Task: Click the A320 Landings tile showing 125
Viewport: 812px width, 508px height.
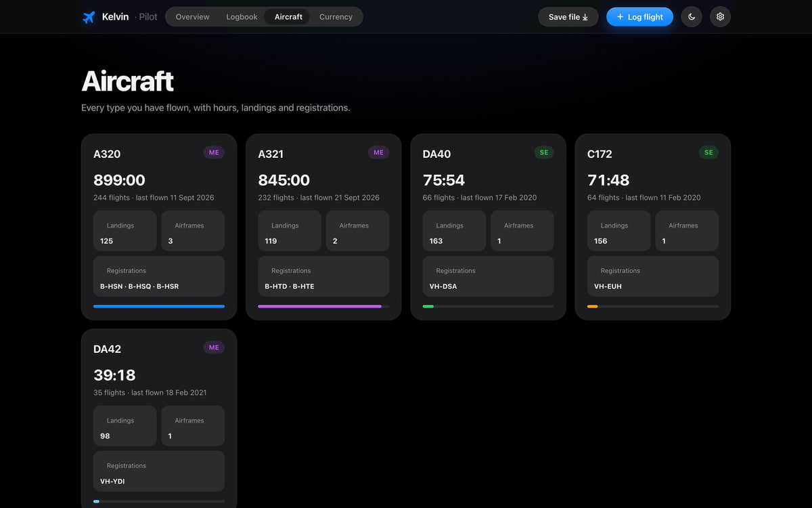Action: (x=125, y=231)
